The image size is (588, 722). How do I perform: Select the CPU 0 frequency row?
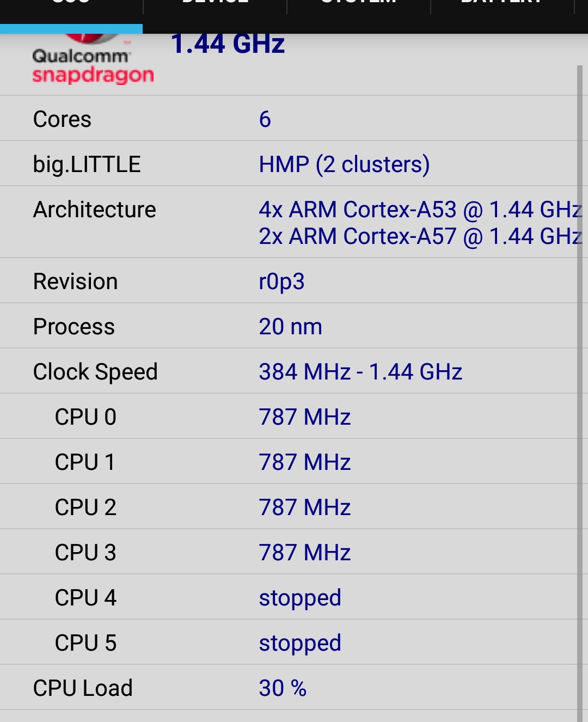[x=289, y=417]
